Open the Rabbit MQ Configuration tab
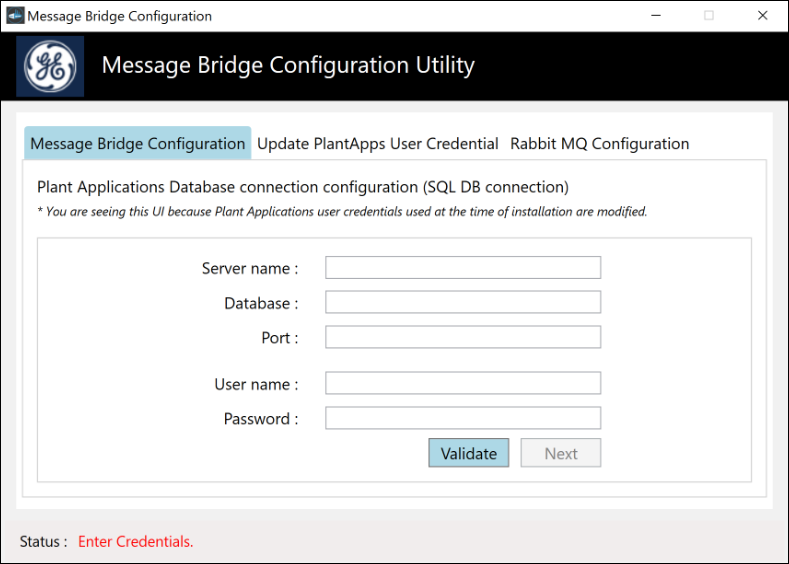 599,143
